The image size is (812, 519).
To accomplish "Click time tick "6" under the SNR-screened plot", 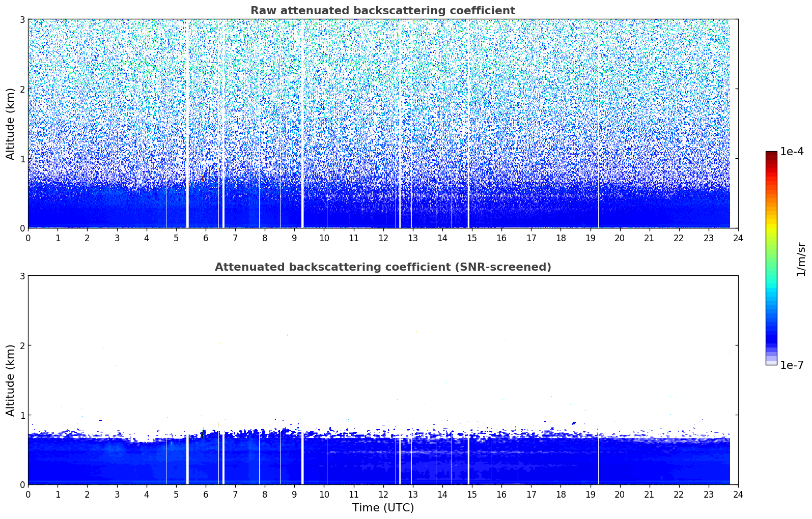I will click(206, 494).
